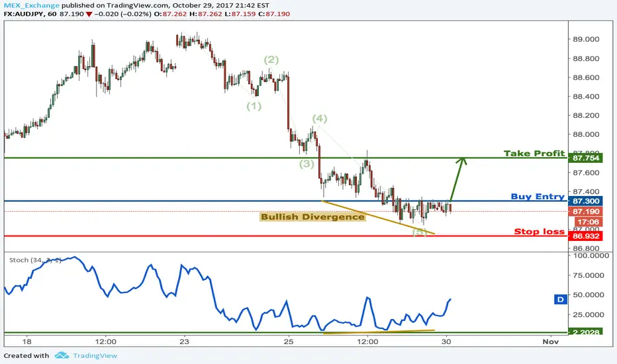Click the 25.0000 stochastic axis label
Screen dimensions: 617x364
tap(589, 314)
